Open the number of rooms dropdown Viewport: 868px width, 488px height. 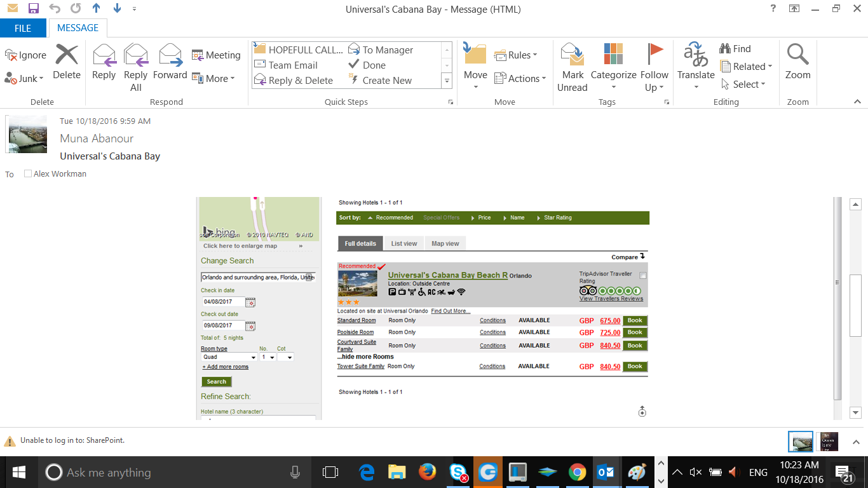[x=268, y=357]
